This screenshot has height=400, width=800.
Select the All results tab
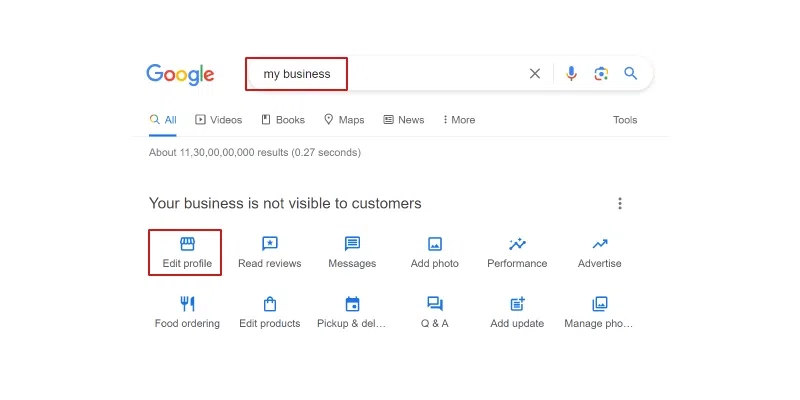pos(163,120)
